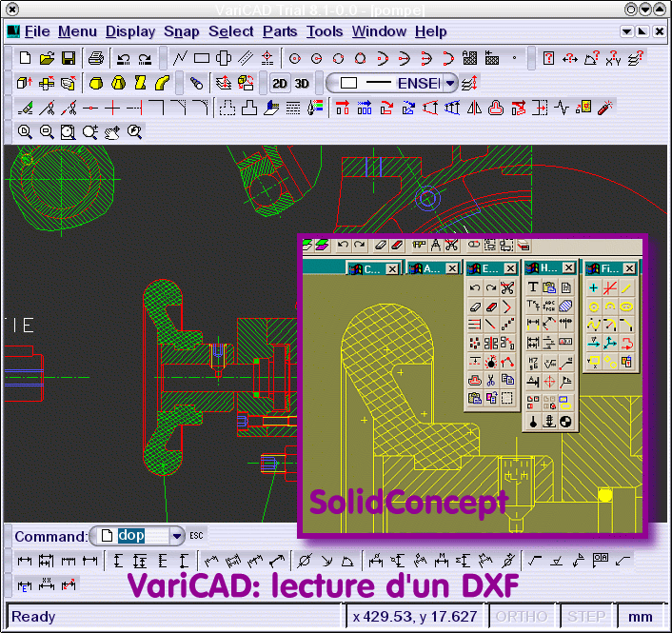The image size is (672, 633).
Task: Click the layers change icon right of ENSEI
Action: coord(469,83)
